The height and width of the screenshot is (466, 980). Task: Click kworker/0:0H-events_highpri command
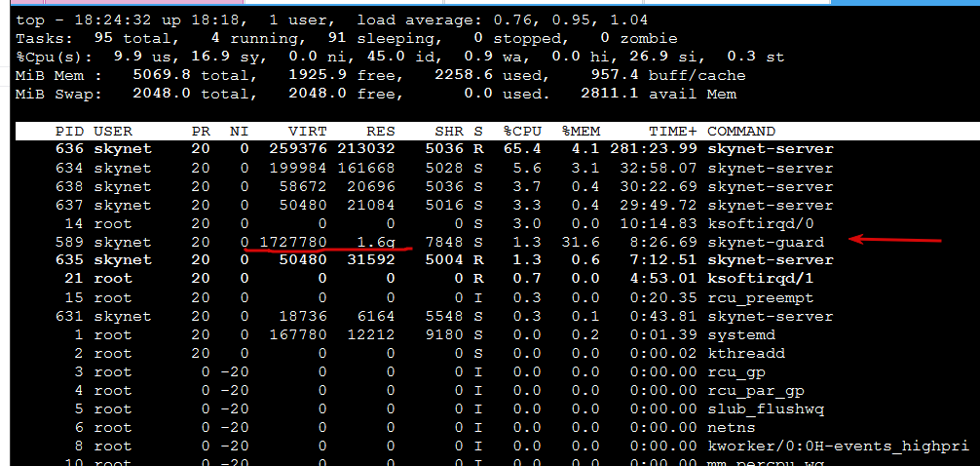[839, 447]
